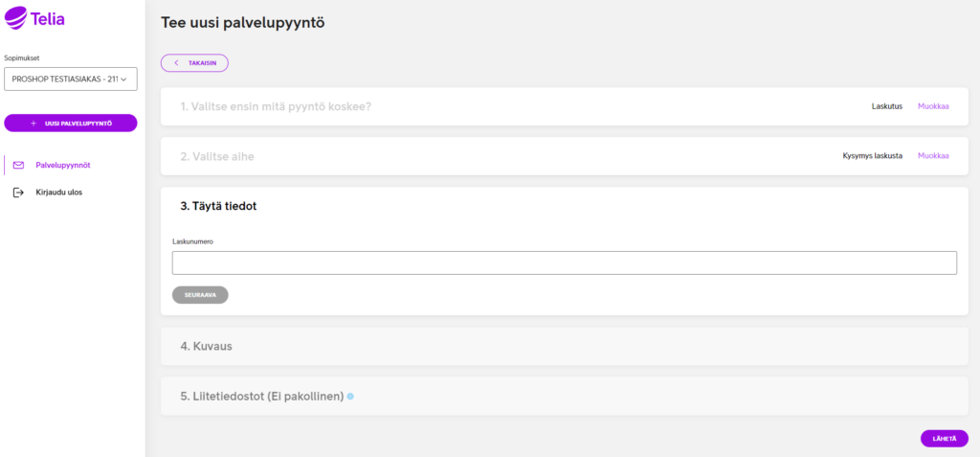Focus the Laskunumero input field
The width and height of the screenshot is (980, 457).
565,263
